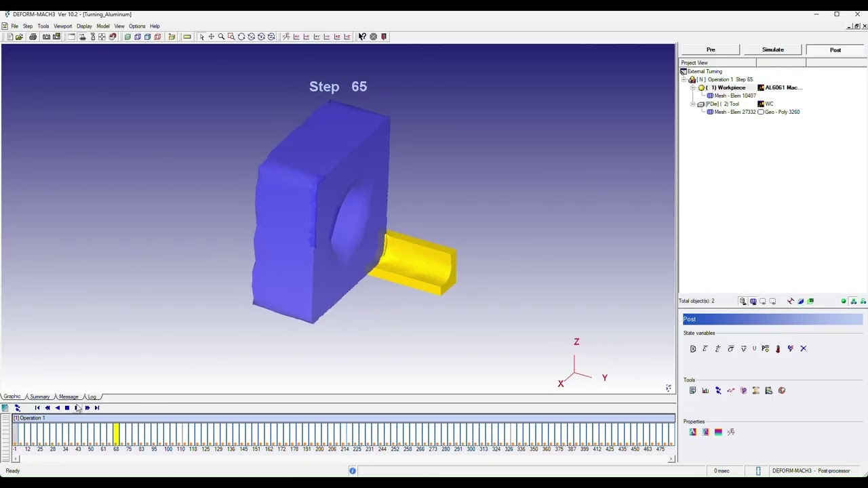Open the Step menu
Image resolution: width=868 pixels, height=488 pixels.
28,26
